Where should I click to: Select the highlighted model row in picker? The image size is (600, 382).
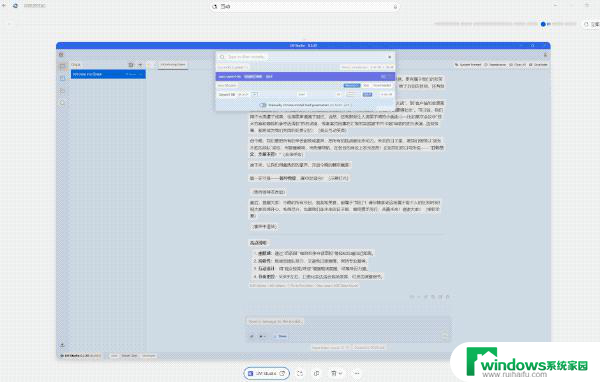305,77
